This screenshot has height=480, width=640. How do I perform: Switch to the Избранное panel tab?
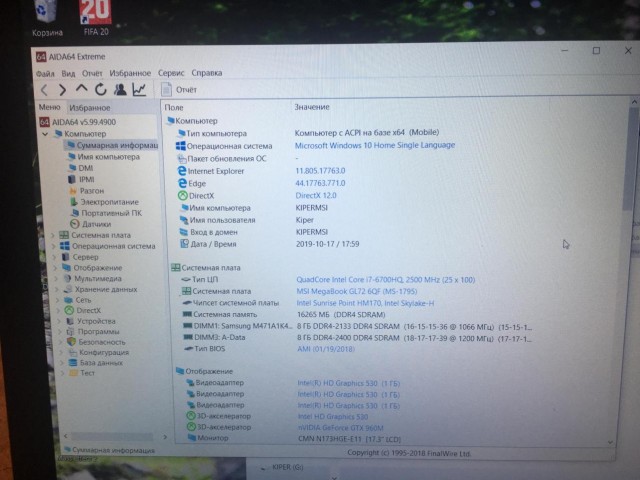coord(90,107)
